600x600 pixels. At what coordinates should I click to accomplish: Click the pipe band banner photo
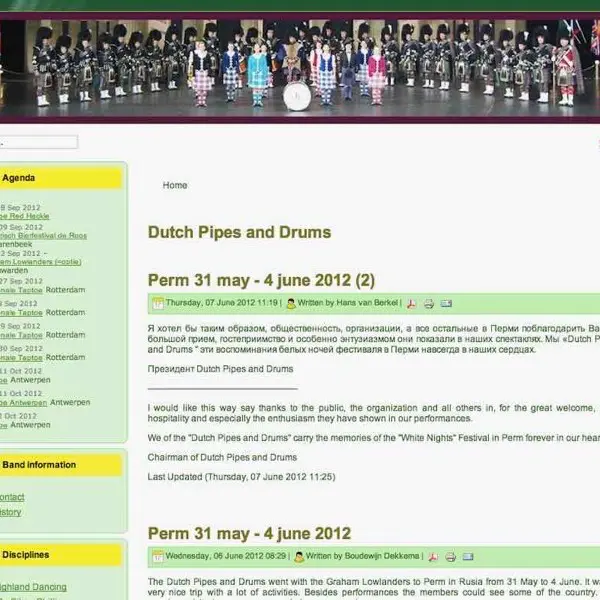(x=300, y=68)
